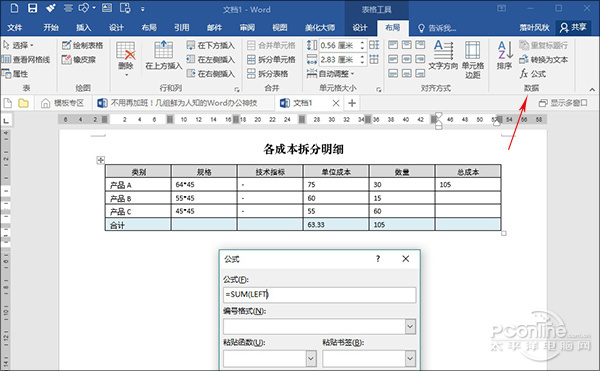The image size is (600, 371).
Task: Open the Select 选择 dropdown
Action: tap(18, 45)
